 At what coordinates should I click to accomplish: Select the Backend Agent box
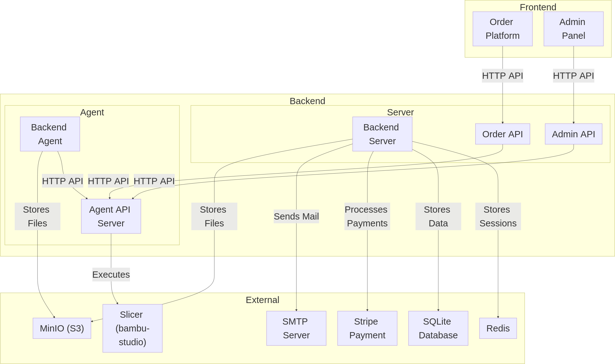point(50,134)
